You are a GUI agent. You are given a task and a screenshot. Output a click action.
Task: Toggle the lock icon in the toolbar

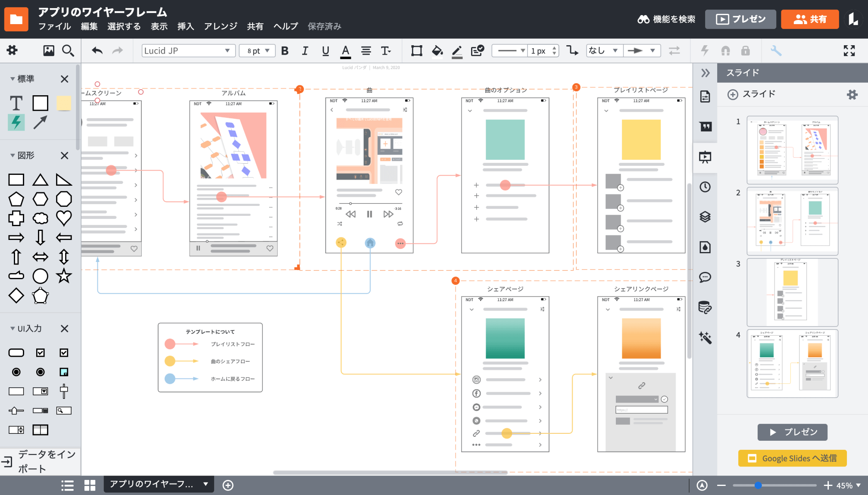(745, 51)
